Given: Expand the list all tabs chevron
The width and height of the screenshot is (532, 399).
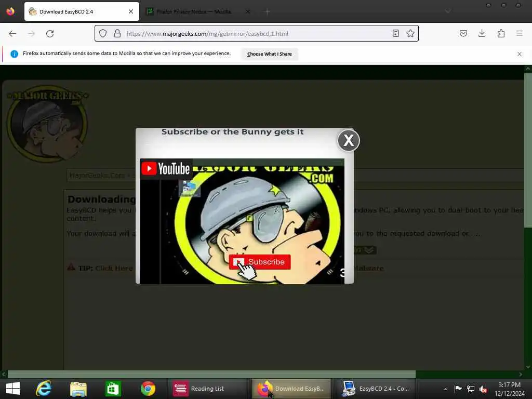Looking at the screenshot, I should 448,11.
